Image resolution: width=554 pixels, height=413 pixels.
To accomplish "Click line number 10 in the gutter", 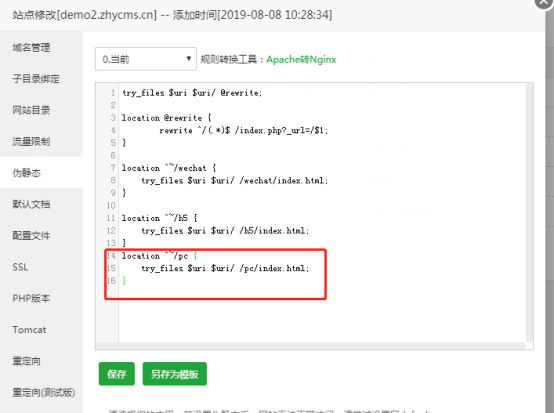I will (x=111, y=206).
